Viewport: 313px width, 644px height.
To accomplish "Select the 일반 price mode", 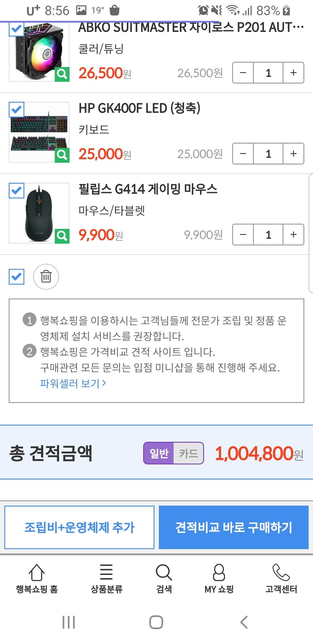I will [159, 453].
